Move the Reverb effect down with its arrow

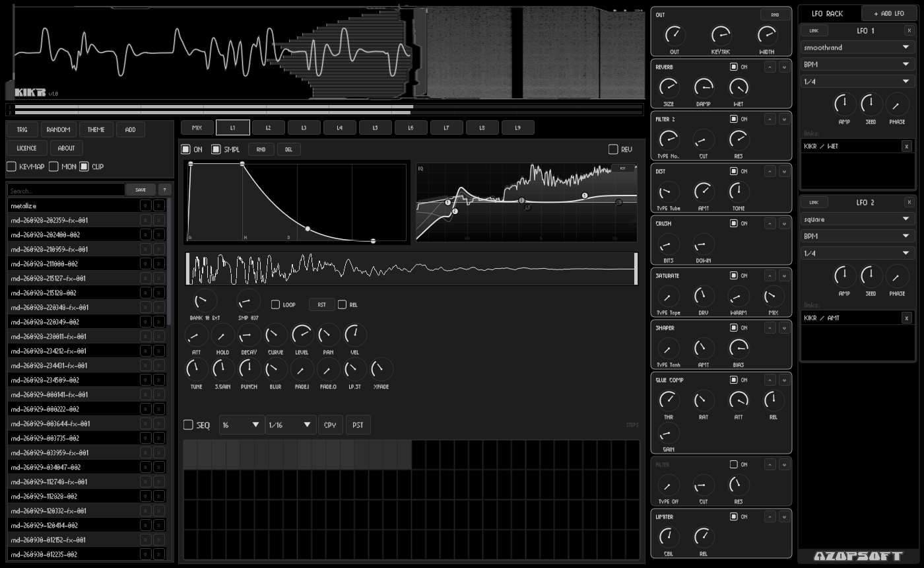coord(784,67)
